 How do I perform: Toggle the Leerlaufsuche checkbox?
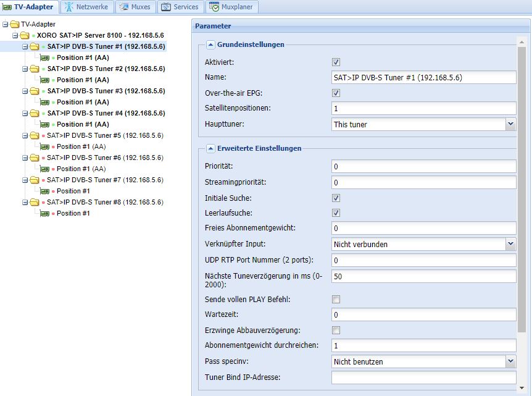coord(336,213)
